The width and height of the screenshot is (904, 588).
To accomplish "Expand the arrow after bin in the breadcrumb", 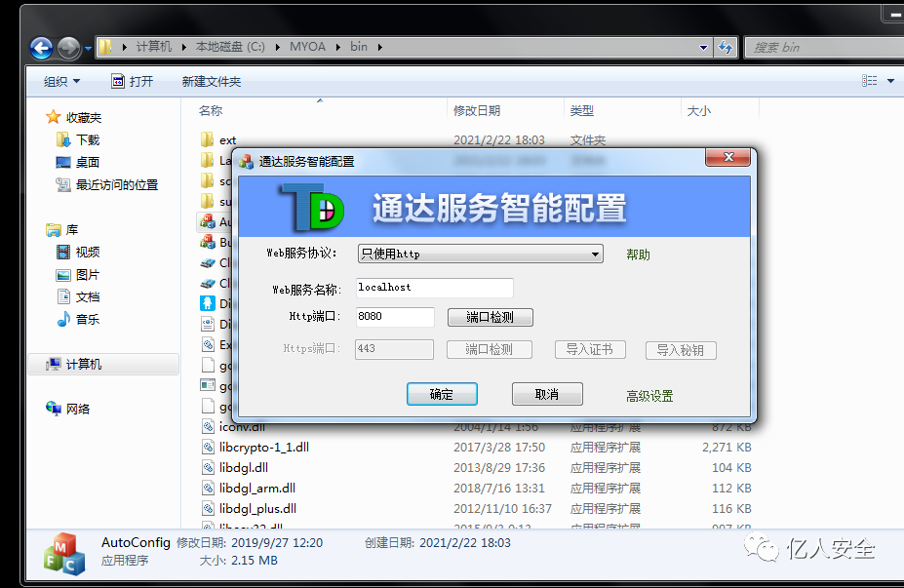I will pos(380,47).
